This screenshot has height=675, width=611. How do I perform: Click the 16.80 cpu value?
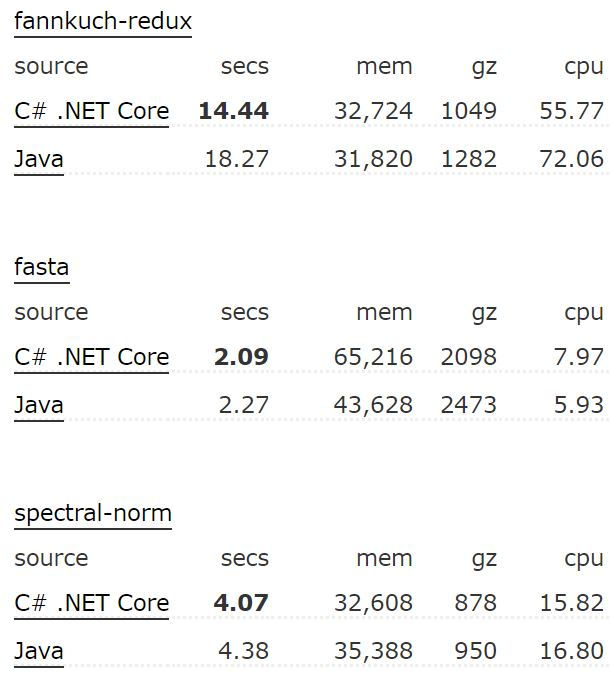tap(571, 650)
